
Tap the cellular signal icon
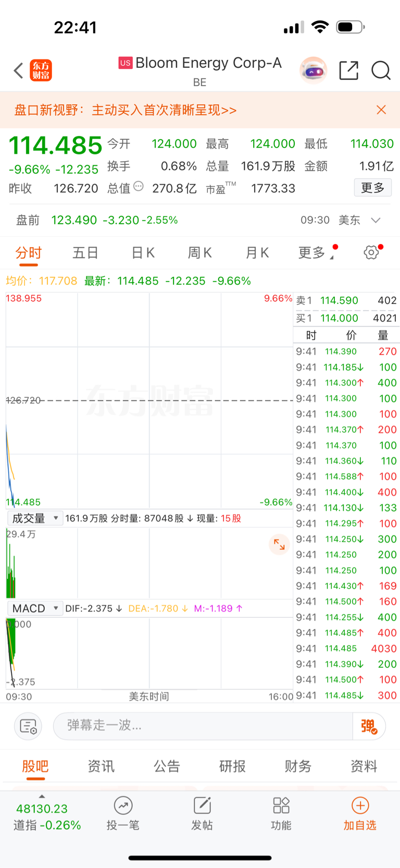pos(294,27)
